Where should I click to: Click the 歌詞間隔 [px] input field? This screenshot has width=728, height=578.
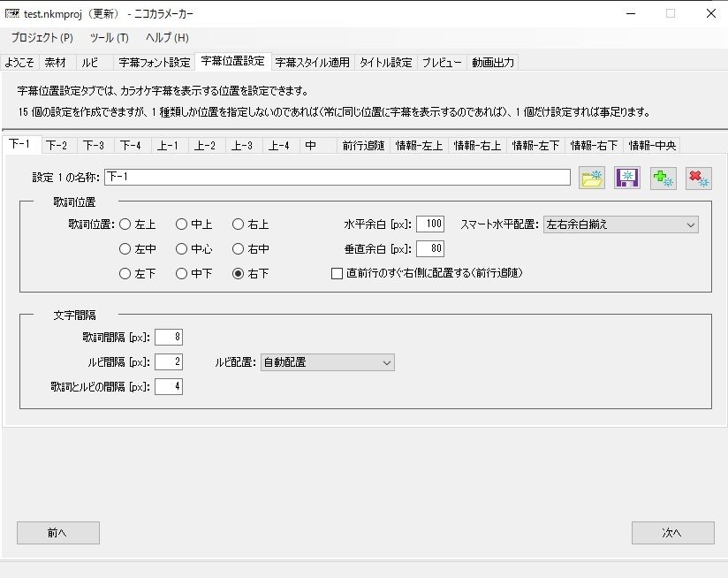point(169,337)
